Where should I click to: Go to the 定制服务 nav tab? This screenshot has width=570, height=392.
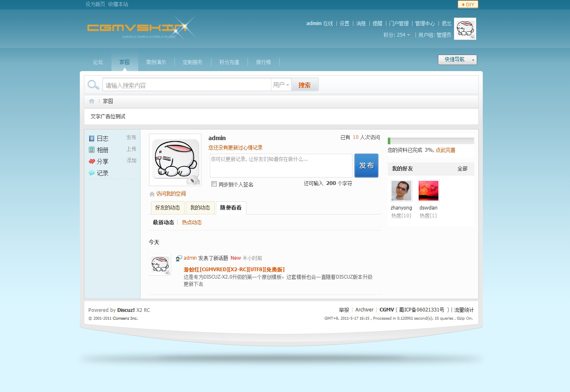click(192, 62)
